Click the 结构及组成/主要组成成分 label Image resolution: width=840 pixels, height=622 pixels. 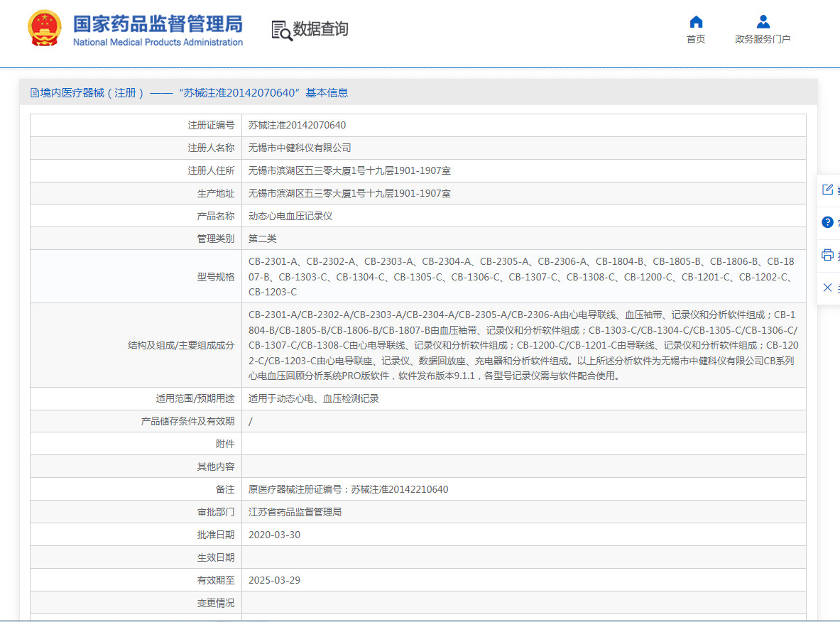pyautogui.click(x=181, y=345)
